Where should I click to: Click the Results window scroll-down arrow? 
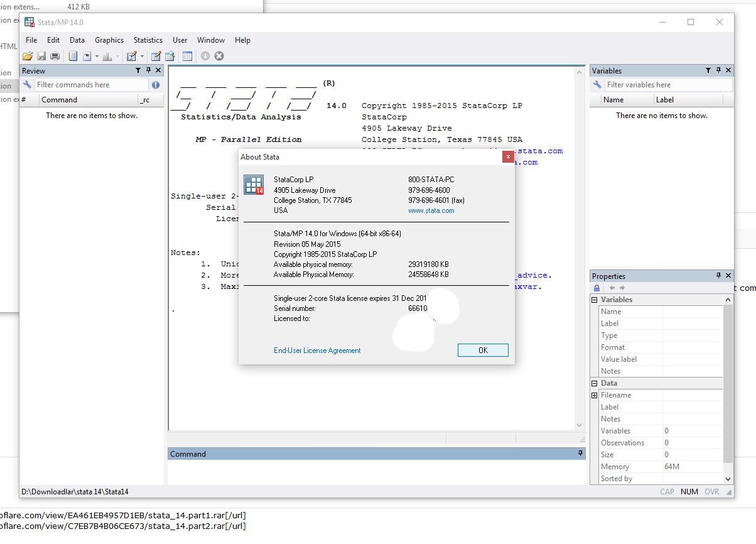click(580, 426)
